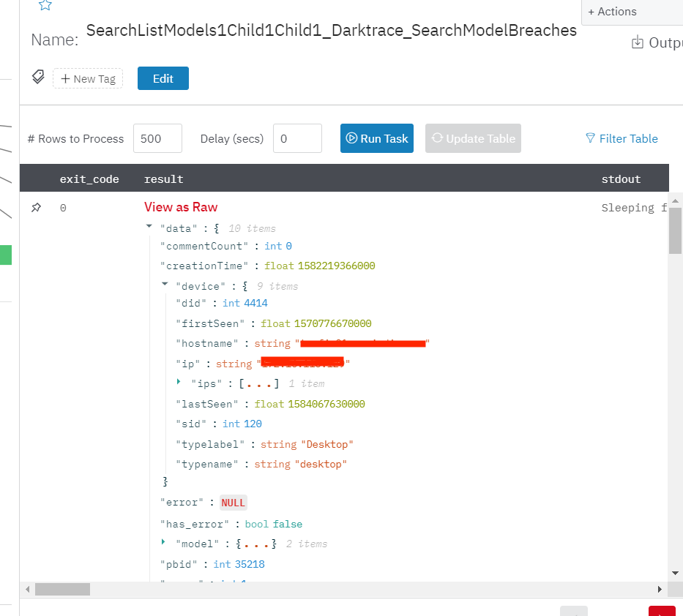
Task: Focus the Rows to Process field
Action: (x=157, y=138)
